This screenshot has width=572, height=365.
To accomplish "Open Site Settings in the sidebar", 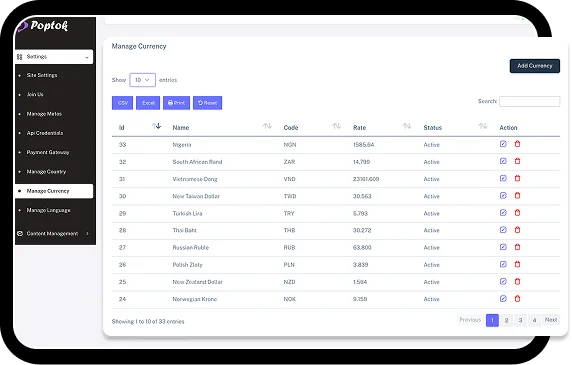I will click(42, 75).
